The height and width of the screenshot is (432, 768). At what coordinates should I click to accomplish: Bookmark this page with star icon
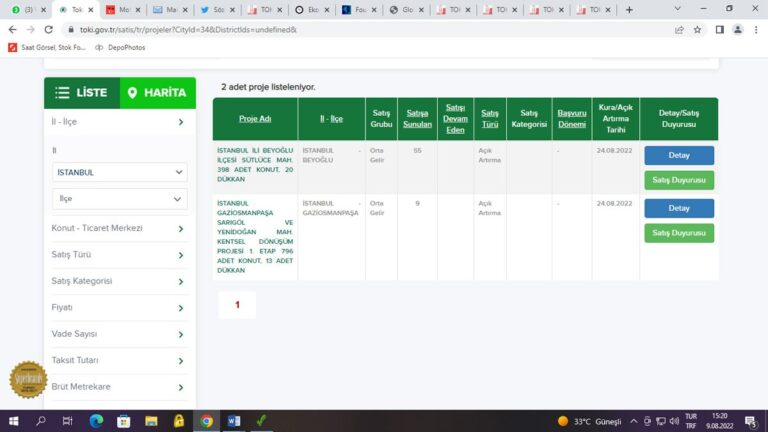[x=698, y=29]
